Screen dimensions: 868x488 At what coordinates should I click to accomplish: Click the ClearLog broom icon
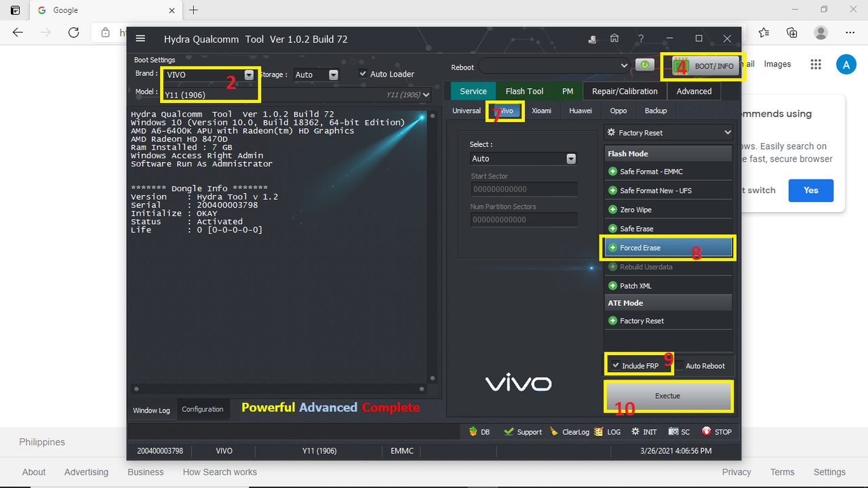coord(554,432)
